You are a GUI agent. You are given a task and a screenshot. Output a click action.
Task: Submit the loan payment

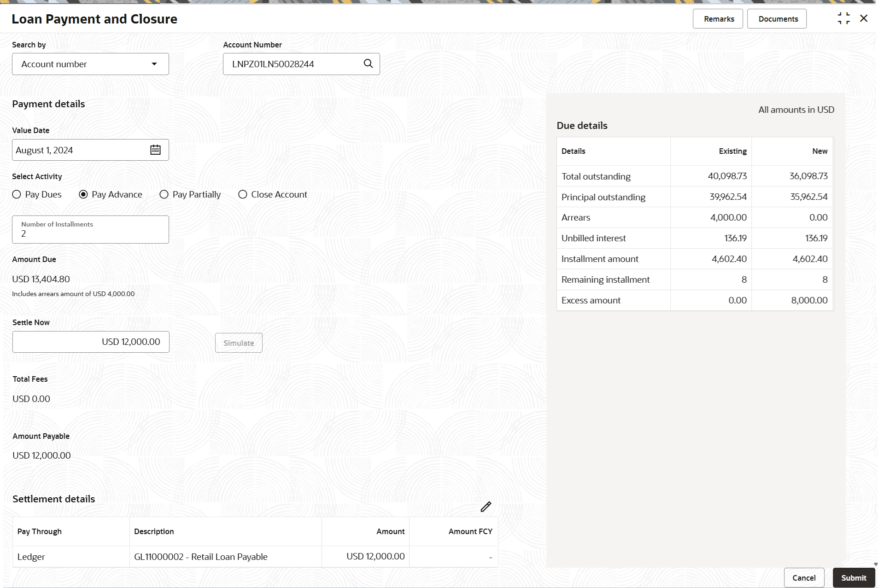pos(854,578)
